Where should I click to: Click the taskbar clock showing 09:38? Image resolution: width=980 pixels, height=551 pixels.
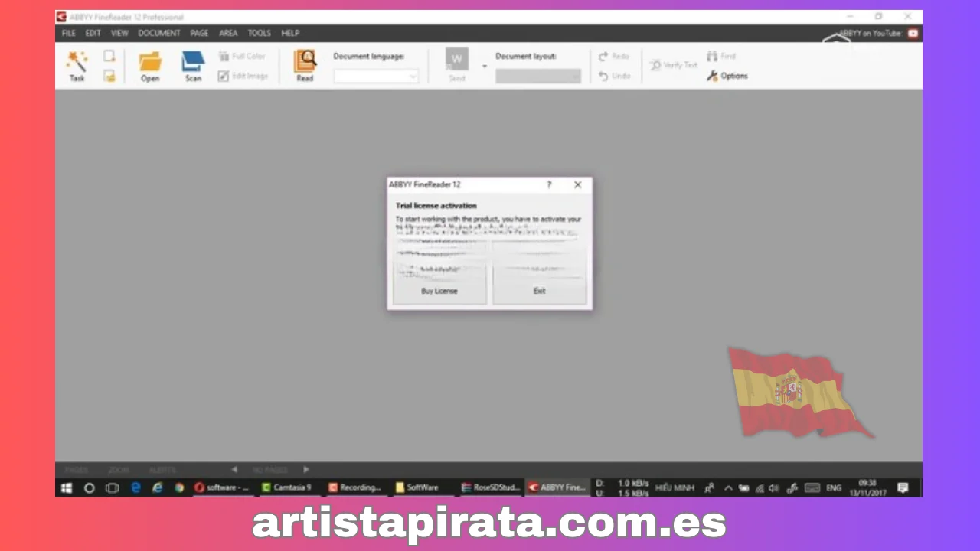coord(867,487)
